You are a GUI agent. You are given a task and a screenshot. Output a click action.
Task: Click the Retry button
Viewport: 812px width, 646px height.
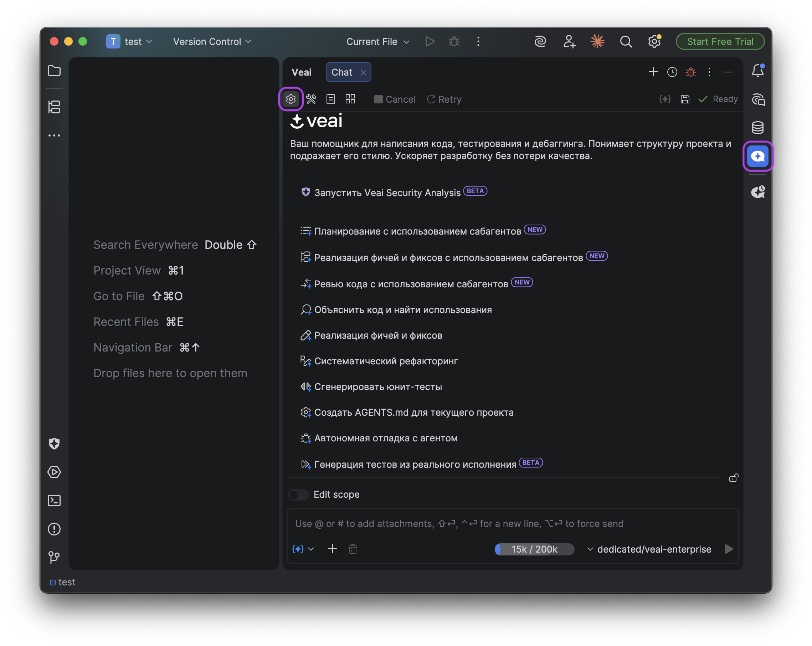click(x=444, y=99)
